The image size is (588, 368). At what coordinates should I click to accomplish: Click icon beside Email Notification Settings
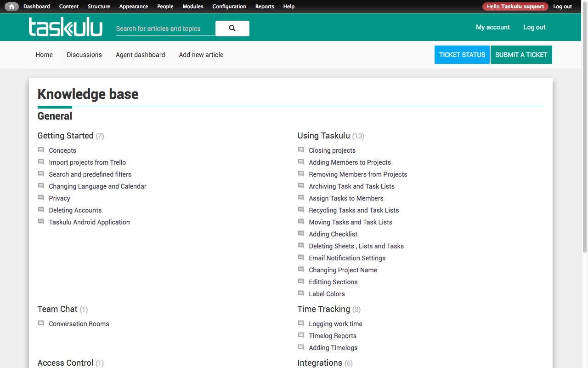(301, 258)
